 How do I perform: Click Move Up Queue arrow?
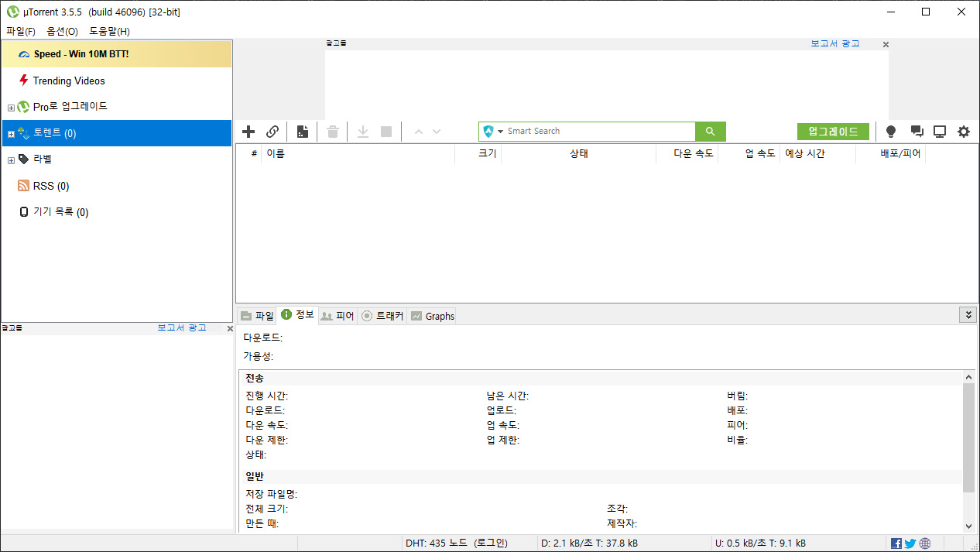click(419, 132)
